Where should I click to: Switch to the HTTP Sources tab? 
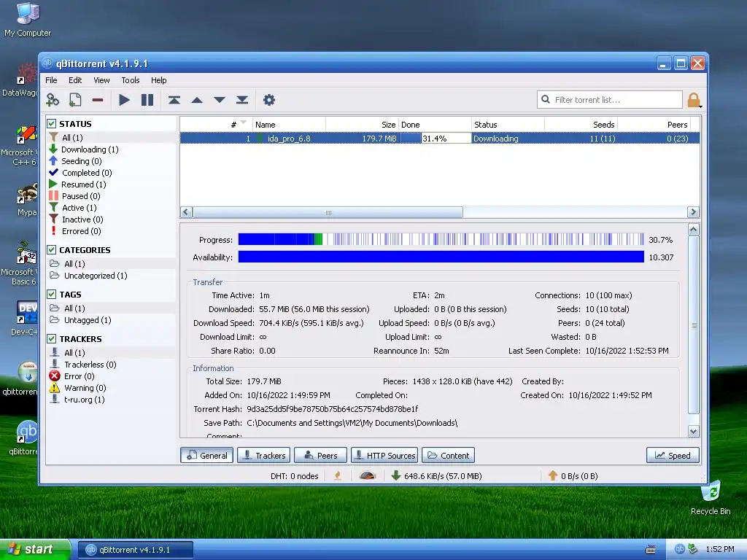(x=384, y=455)
